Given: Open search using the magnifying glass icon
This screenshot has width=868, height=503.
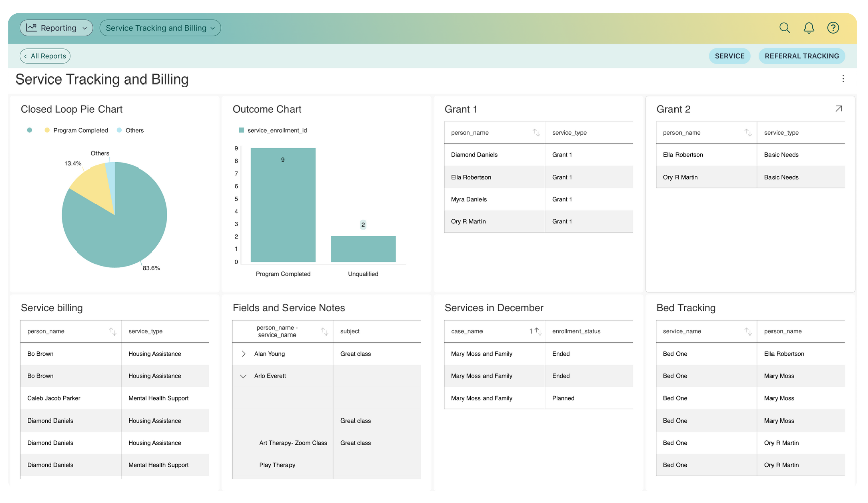Looking at the screenshot, I should point(784,28).
